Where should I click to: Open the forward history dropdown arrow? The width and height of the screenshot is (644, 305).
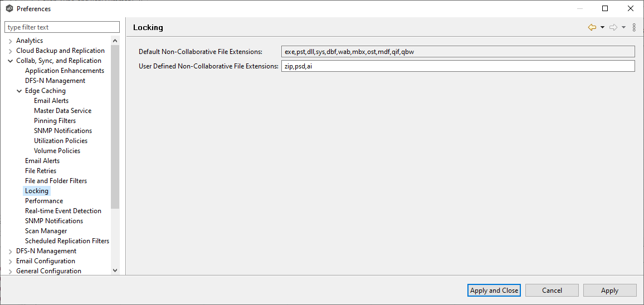pos(623,27)
